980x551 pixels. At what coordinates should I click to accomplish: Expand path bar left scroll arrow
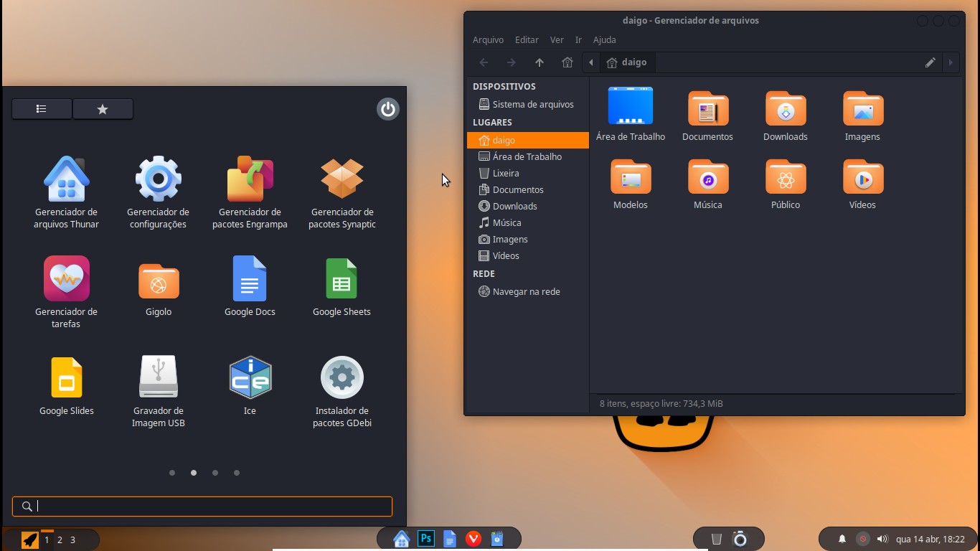click(591, 62)
